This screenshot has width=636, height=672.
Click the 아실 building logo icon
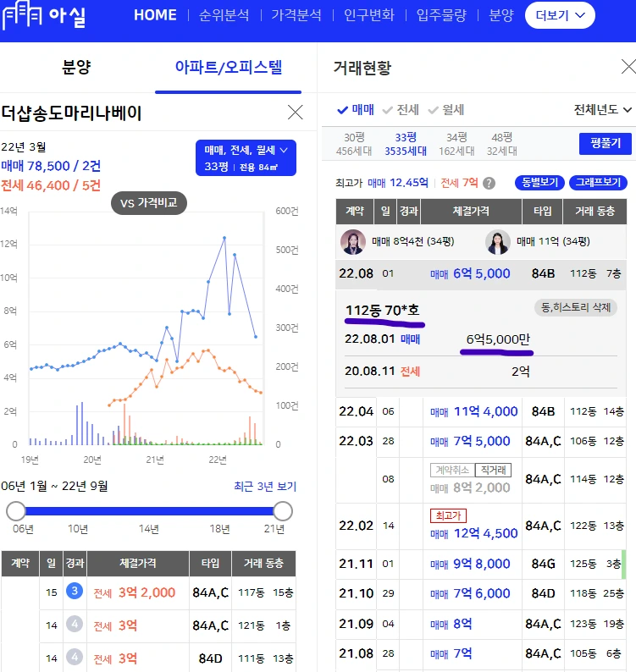click(22, 14)
